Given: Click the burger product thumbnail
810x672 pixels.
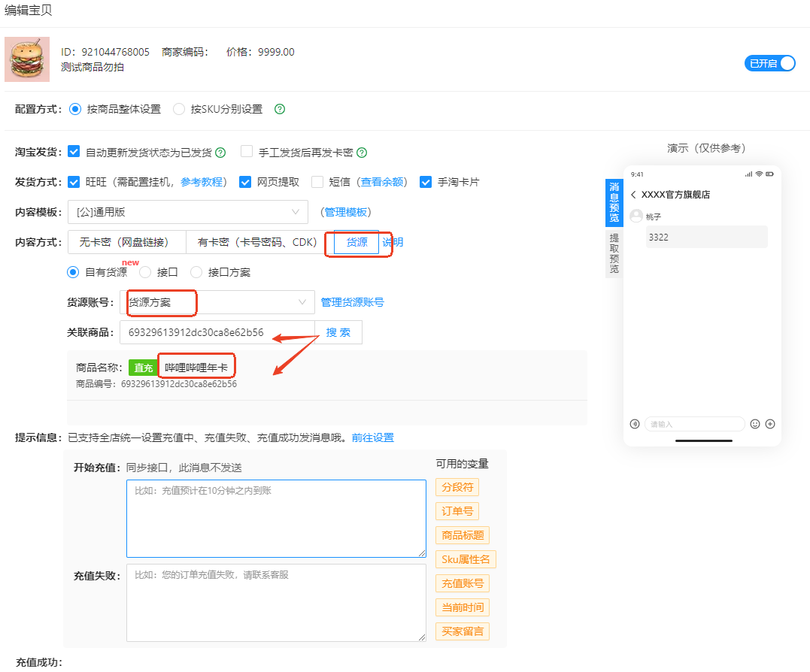Looking at the screenshot, I should point(27,59).
